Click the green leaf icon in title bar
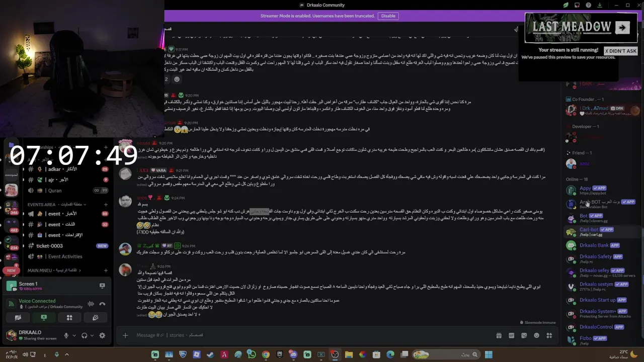The image size is (644, 362). (566, 5)
